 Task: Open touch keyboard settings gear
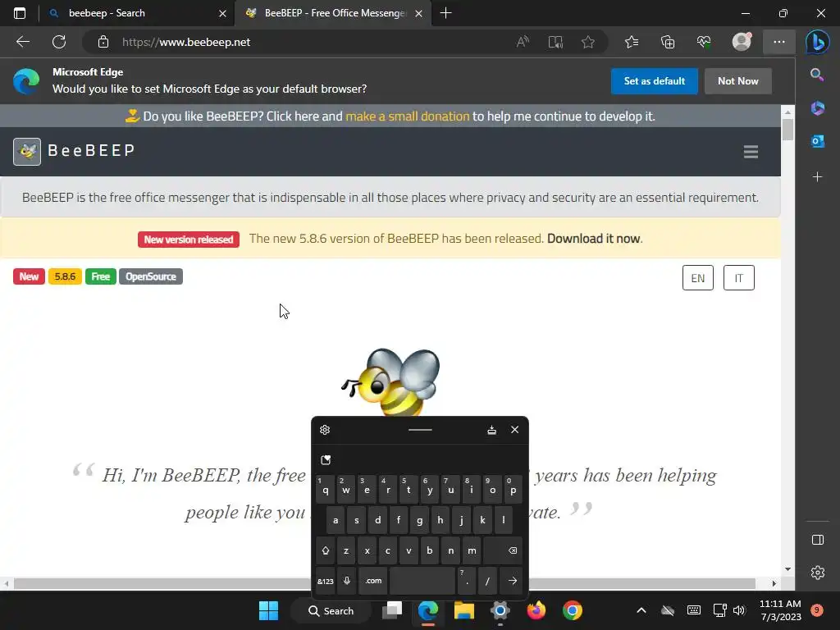tap(325, 430)
